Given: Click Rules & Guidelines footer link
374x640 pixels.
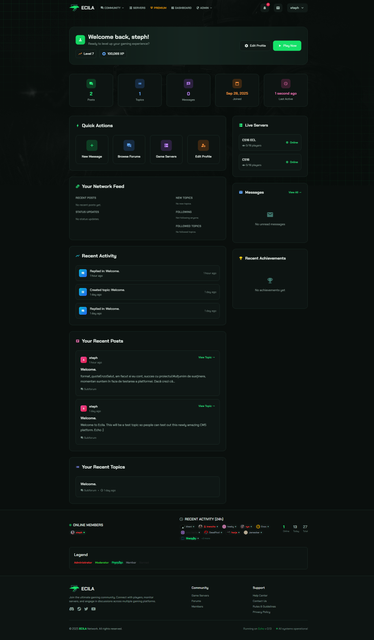Looking at the screenshot, I should coord(264,607).
